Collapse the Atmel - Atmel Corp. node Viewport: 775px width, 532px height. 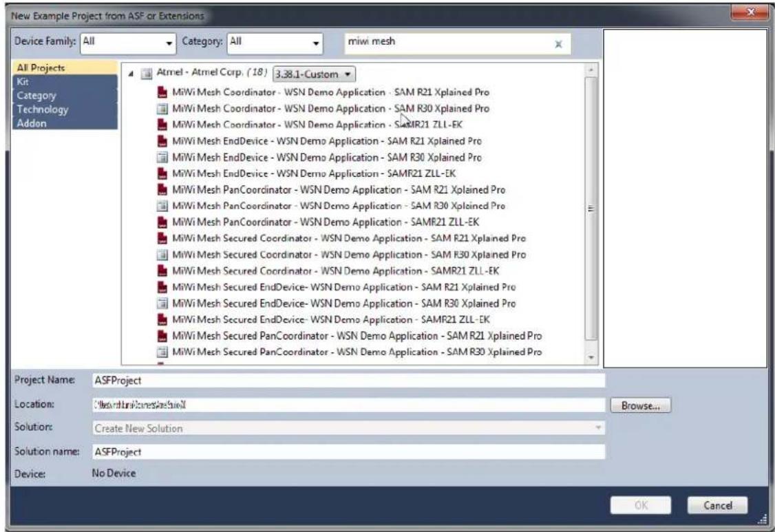point(131,74)
